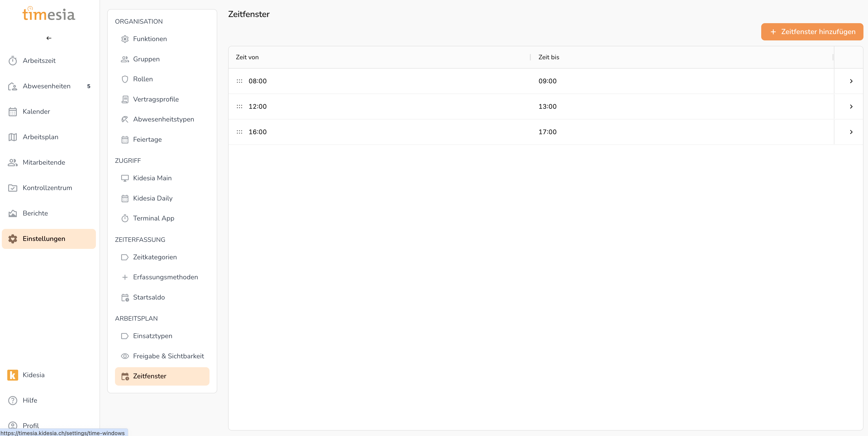Click the Arbeitszeit stopwatch icon

(12, 61)
